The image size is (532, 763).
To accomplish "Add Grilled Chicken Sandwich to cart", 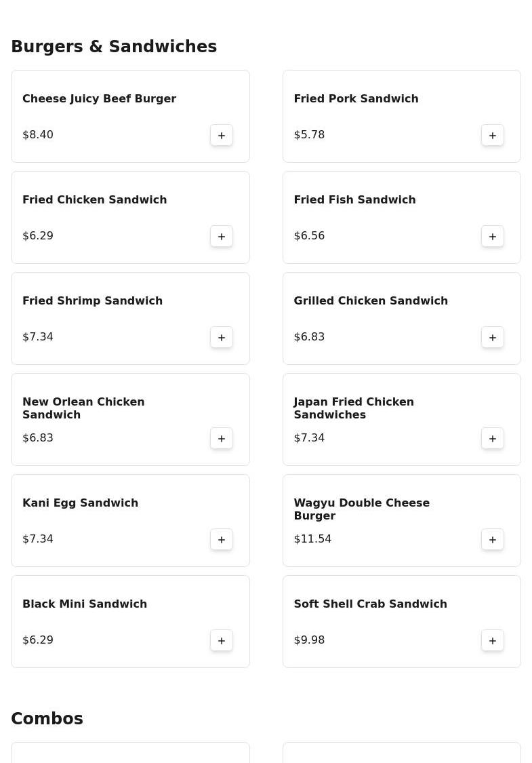I will pos(493,337).
